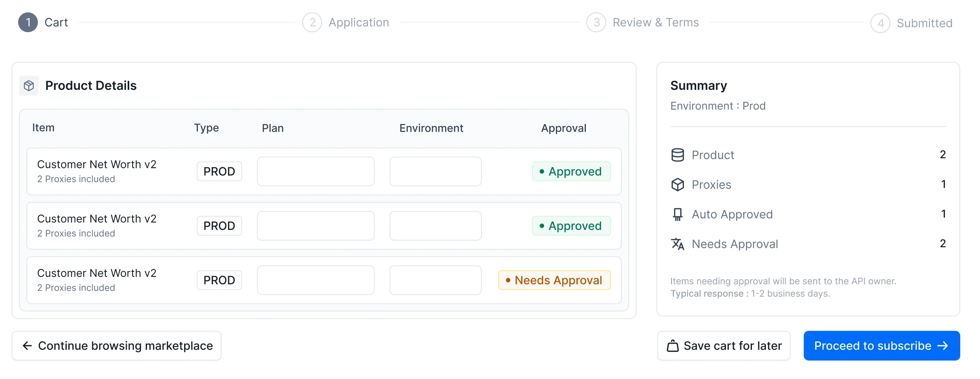Click the Product Details heading
This screenshot has width=980, height=379.
[91, 86]
